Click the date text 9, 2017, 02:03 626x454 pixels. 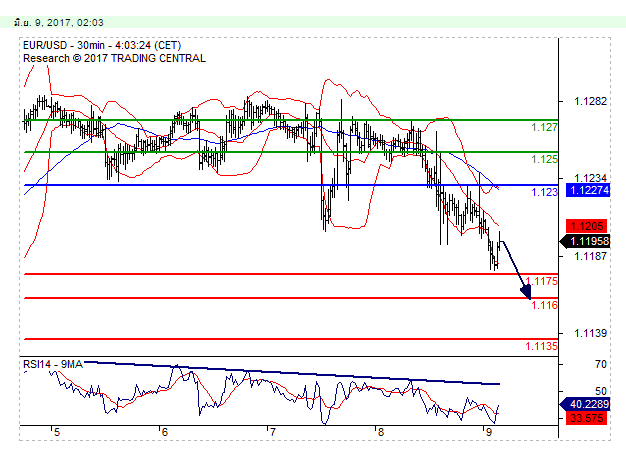click(69, 22)
